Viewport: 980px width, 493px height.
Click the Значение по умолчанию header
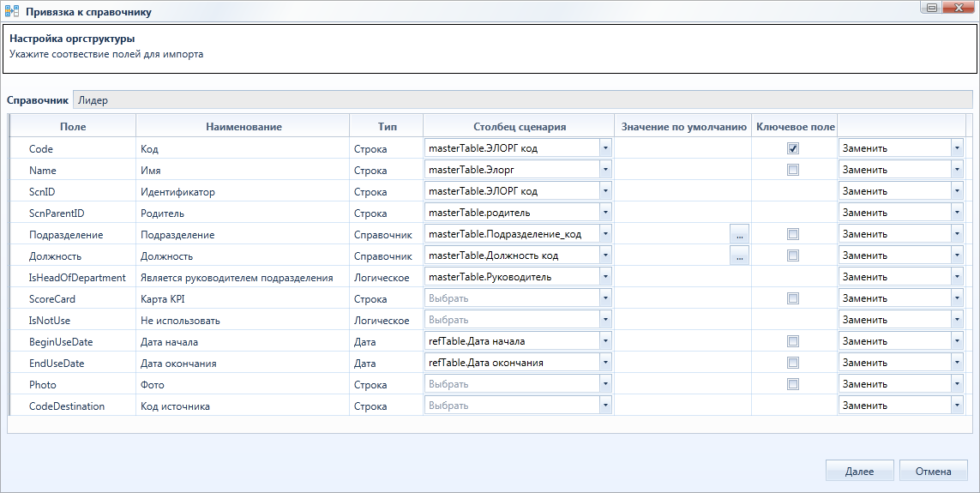(x=683, y=126)
